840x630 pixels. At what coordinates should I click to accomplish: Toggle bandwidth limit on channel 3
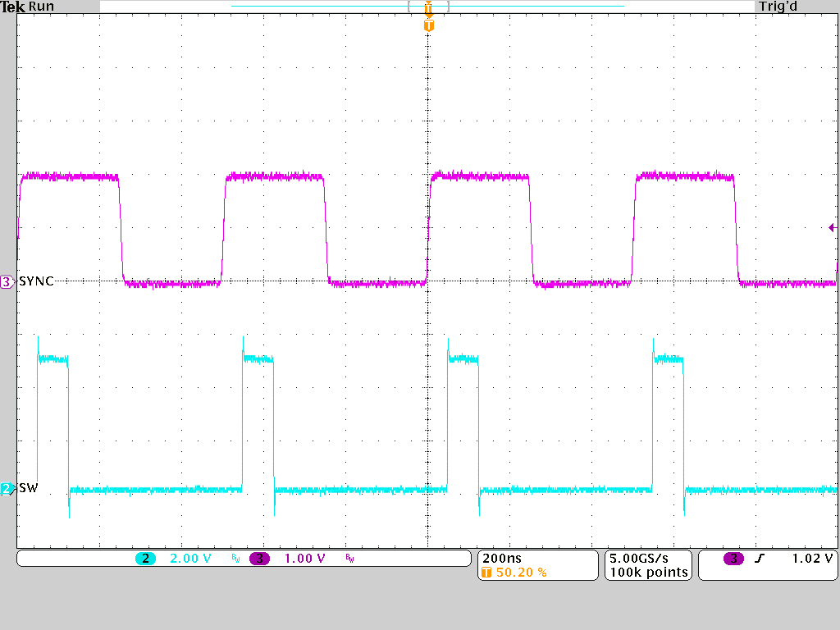[x=349, y=559]
